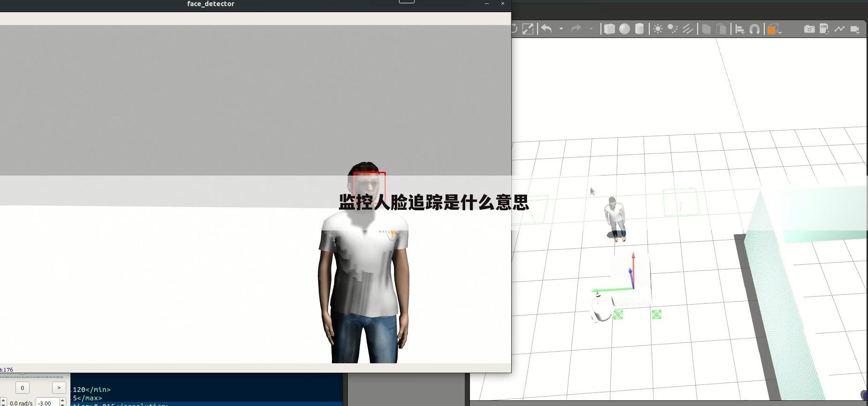Toggle the Snap magnet tool

[754, 29]
